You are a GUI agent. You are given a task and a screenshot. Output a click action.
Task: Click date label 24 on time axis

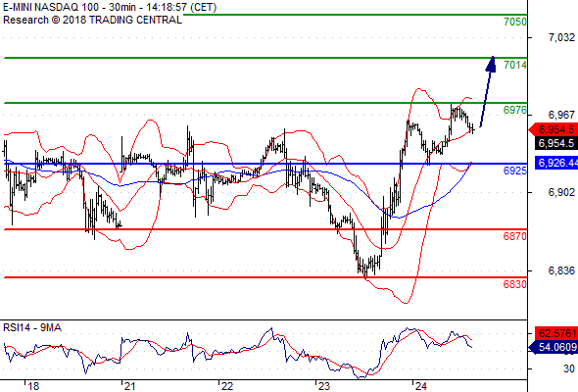(421, 386)
